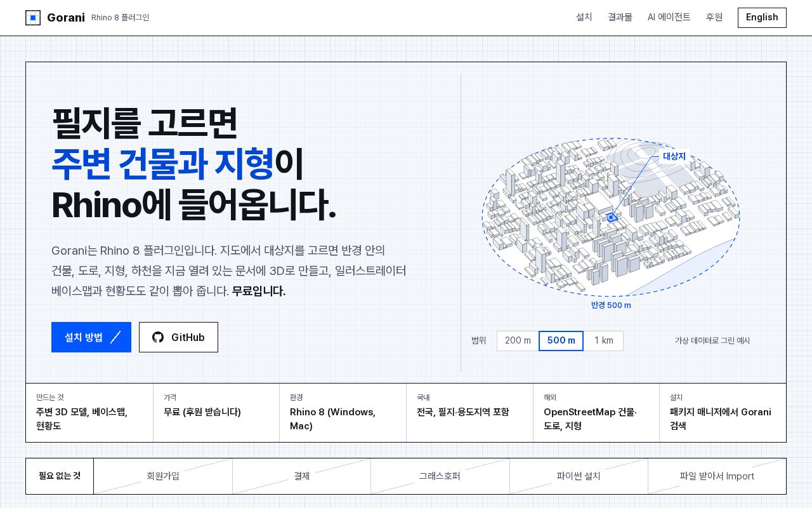
Task: Click the Gorani square logo icon
Action: click(33, 18)
